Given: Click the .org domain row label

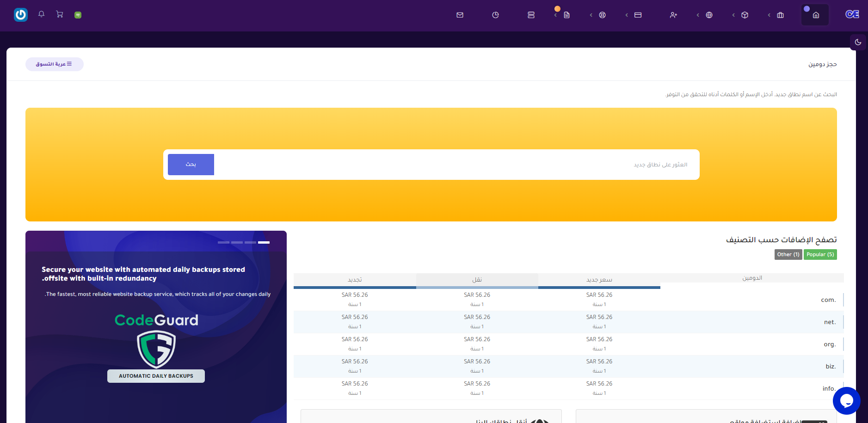Looking at the screenshot, I should click(x=830, y=344).
